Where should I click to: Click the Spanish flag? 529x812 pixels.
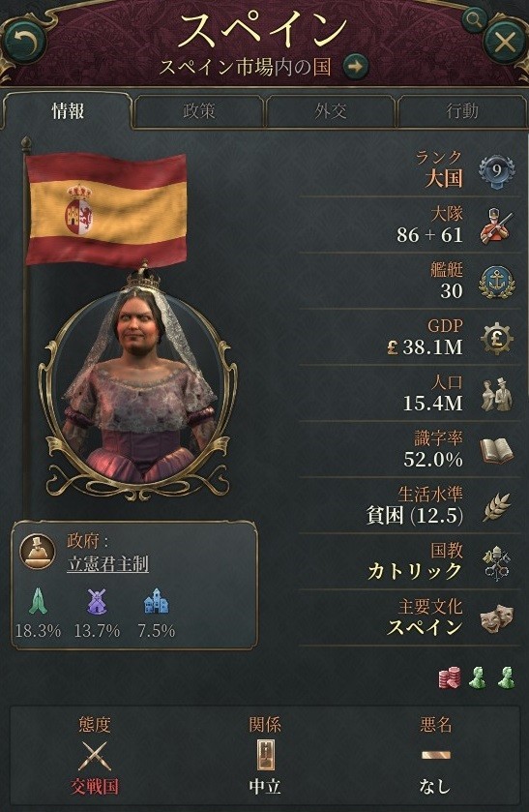pos(106,210)
